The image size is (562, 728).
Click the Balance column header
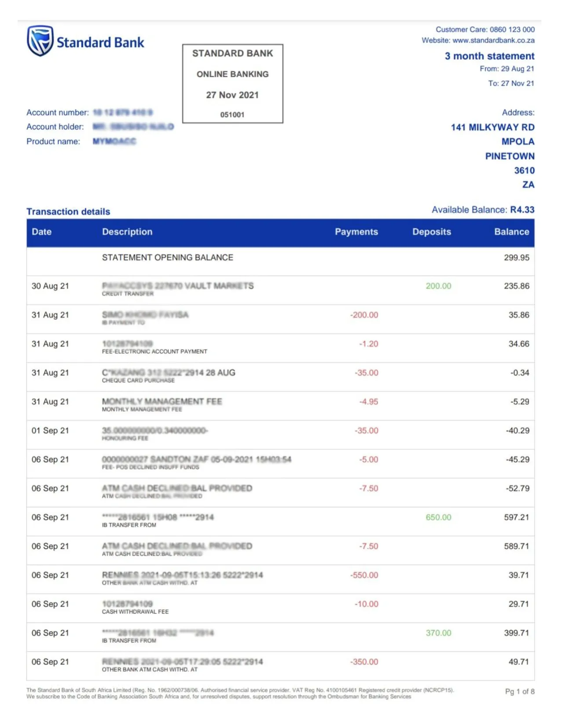(x=511, y=232)
